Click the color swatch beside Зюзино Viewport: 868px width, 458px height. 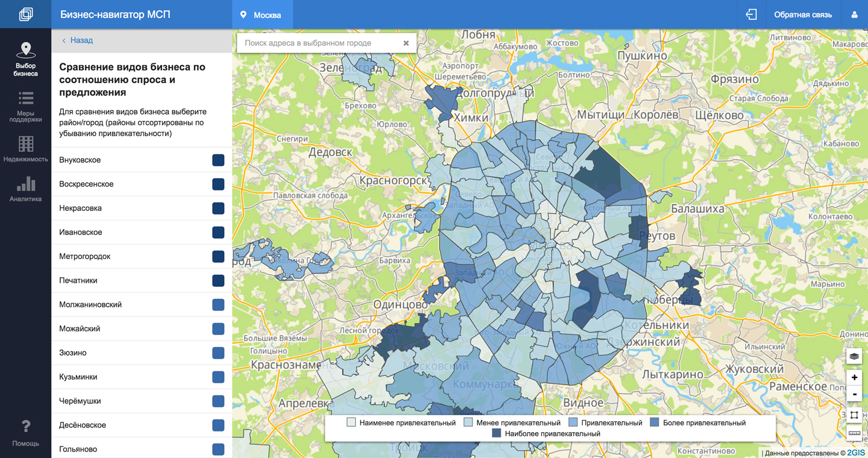tap(218, 353)
